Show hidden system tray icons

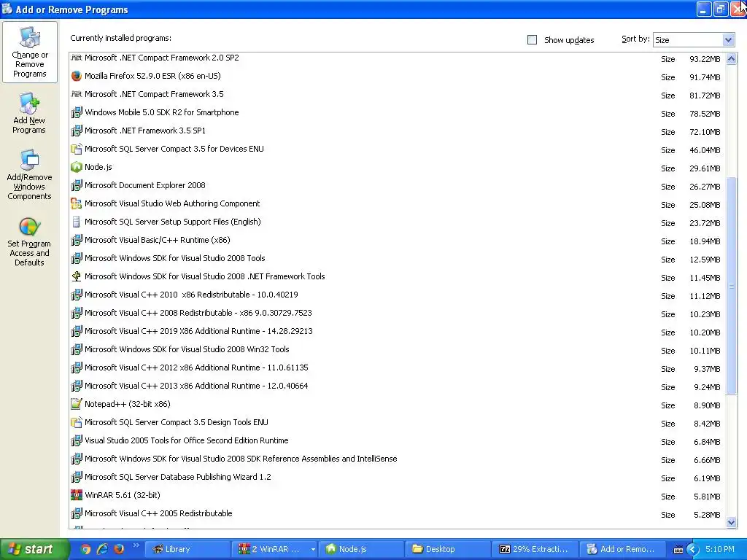tap(692, 550)
